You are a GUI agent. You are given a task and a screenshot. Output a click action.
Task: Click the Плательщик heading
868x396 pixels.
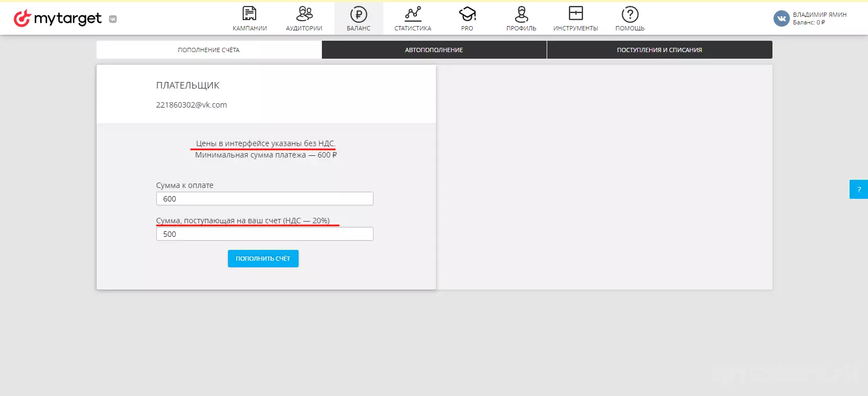coord(188,85)
